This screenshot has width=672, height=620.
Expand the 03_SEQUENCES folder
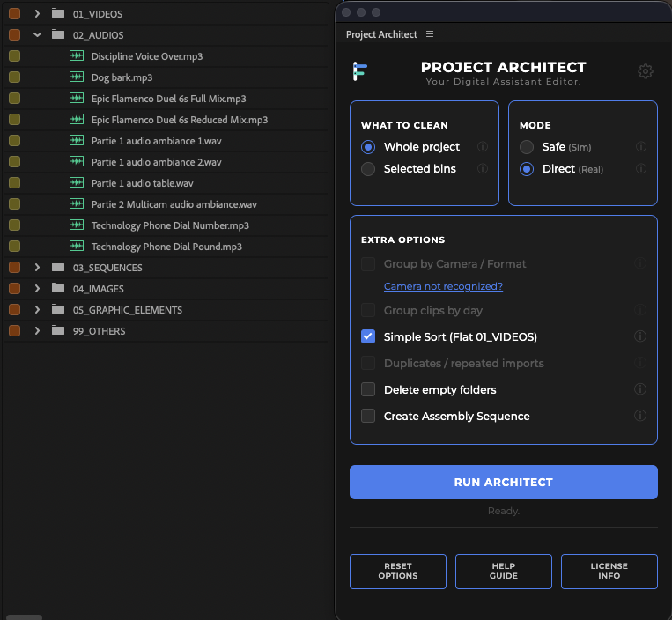point(37,268)
